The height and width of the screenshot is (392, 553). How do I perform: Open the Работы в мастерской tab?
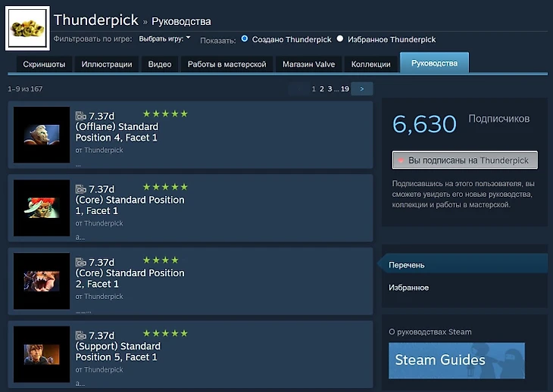[227, 64]
